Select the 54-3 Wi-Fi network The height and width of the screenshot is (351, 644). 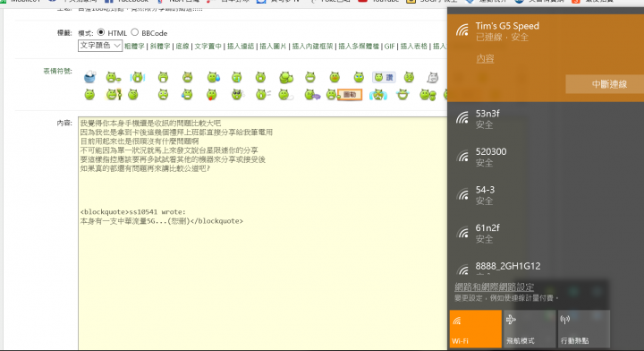546,195
